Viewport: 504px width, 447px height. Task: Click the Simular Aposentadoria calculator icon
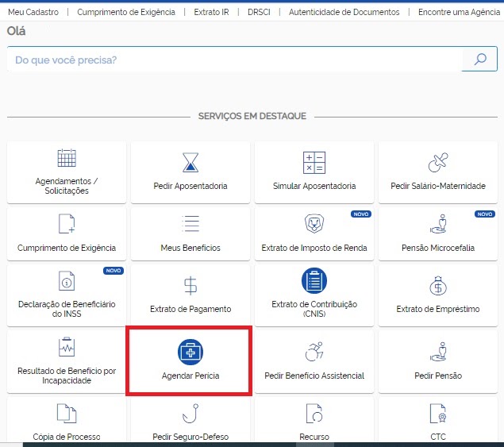coord(314,162)
